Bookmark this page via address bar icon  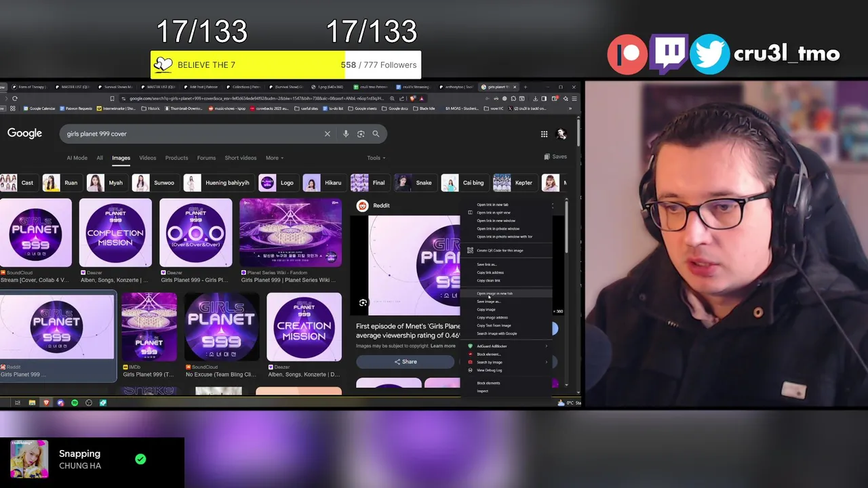click(x=112, y=98)
